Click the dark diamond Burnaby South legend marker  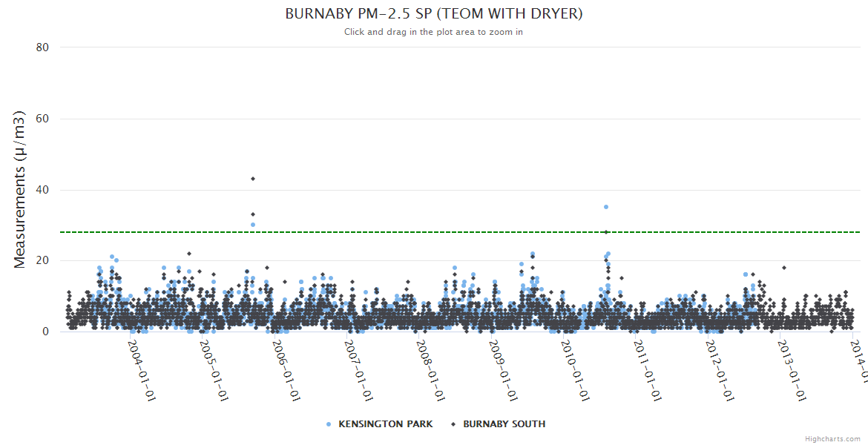click(453, 424)
